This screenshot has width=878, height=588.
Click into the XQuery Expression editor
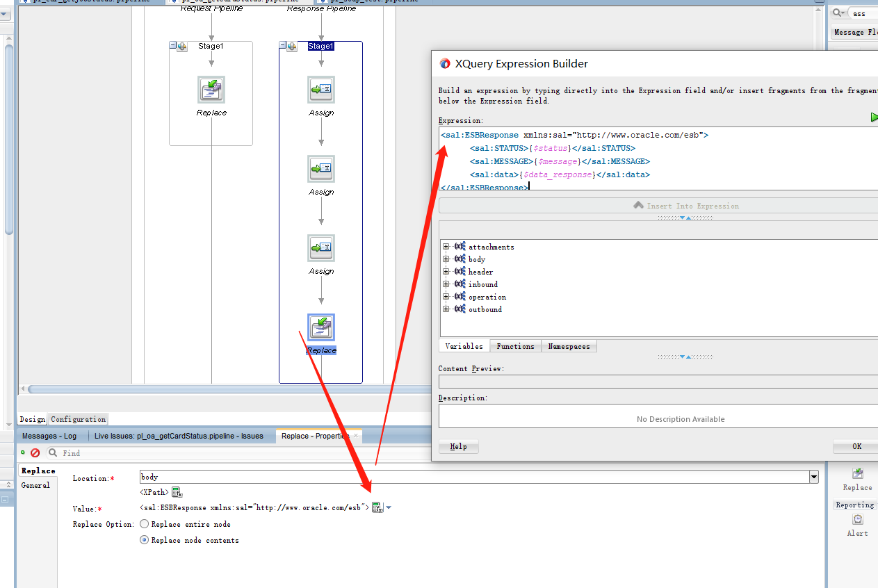point(658,159)
